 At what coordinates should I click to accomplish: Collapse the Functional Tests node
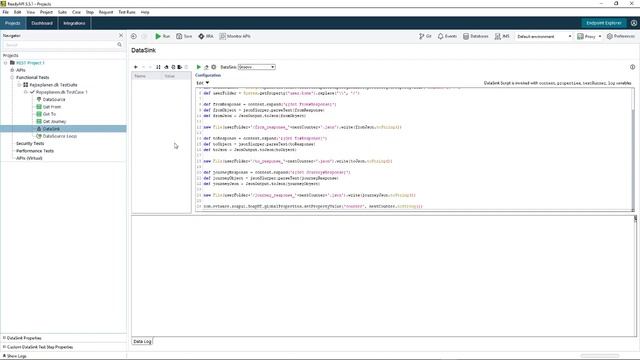click(12, 78)
